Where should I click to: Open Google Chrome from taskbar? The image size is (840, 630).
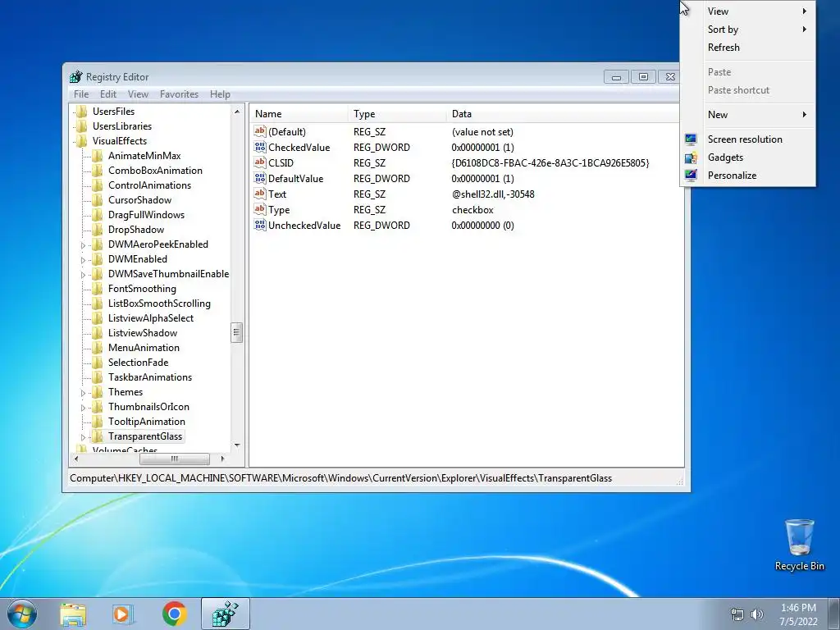pyautogui.click(x=174, y=614)
